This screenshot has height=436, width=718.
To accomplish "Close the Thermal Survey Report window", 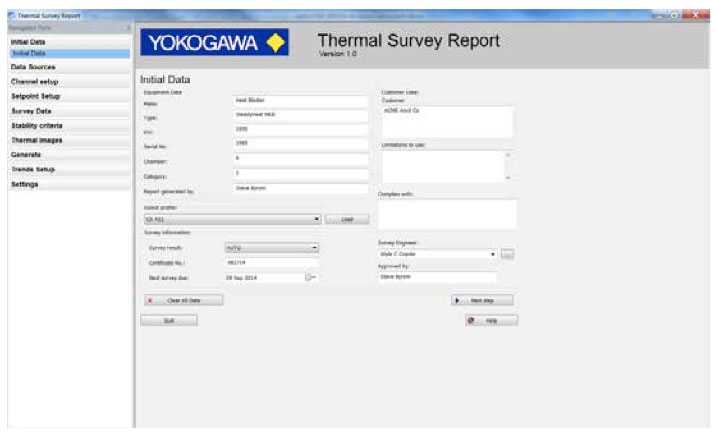I will 696,15.
